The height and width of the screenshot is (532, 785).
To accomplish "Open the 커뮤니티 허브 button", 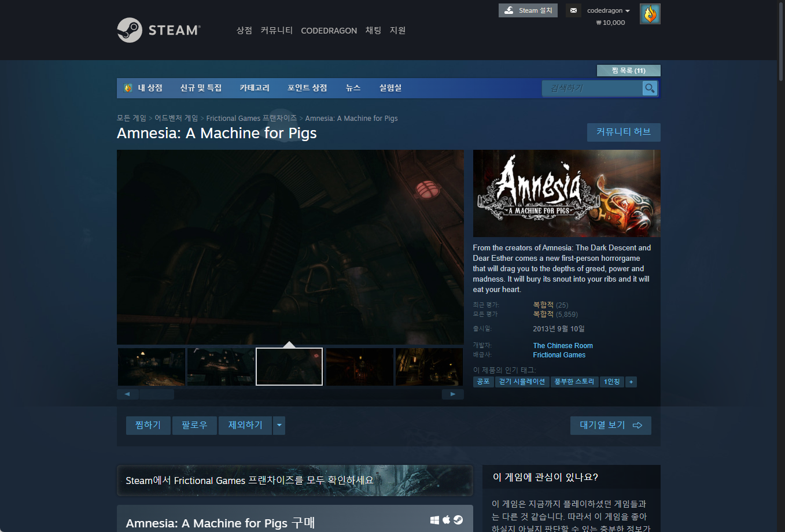I will click(624, 132).
